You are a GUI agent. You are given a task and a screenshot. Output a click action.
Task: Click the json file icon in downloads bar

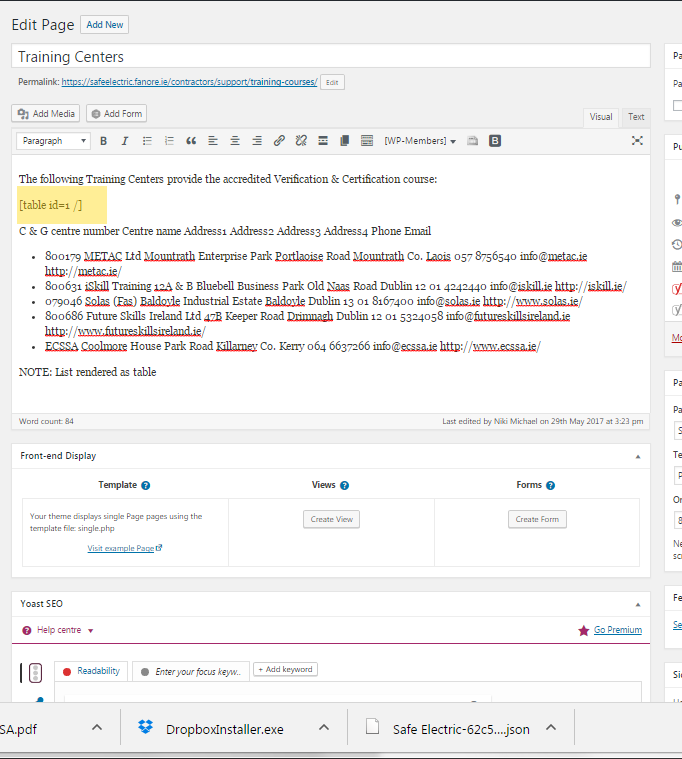point(372,727)
